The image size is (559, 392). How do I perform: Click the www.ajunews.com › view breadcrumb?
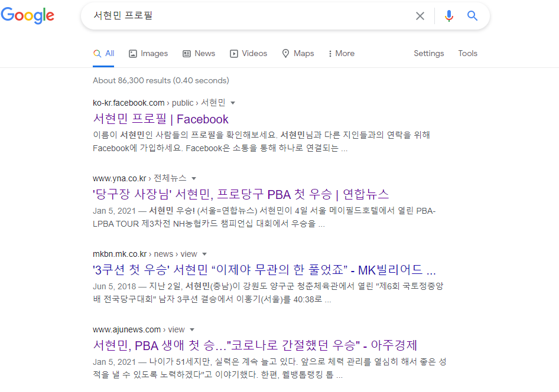(139, 329)
